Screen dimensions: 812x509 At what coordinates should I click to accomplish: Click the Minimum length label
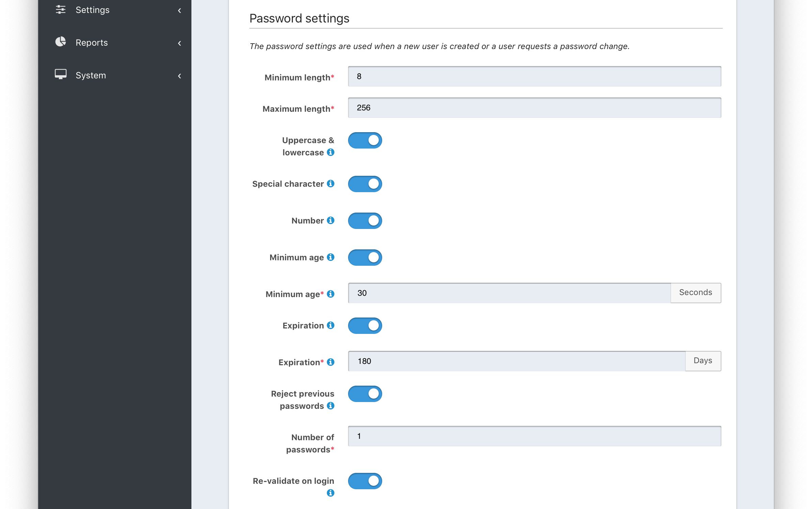click(299, 78)
